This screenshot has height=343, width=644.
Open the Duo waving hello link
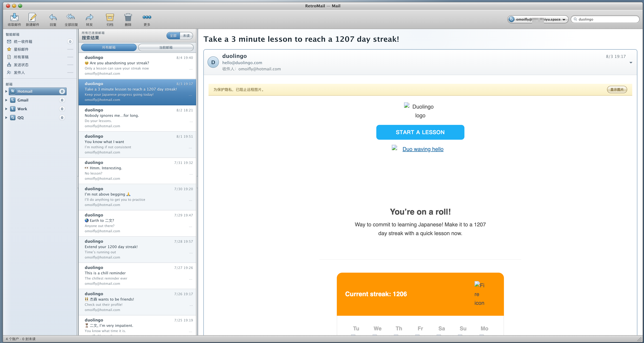[423, 149]
